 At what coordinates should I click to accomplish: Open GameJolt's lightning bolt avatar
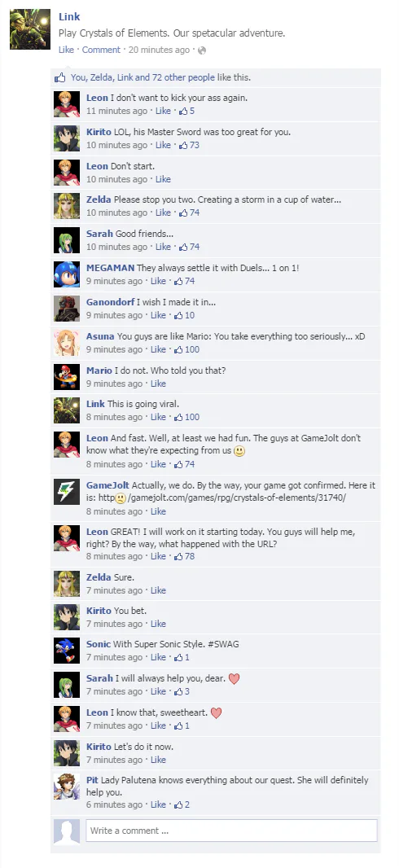click(x=67, y=491)
